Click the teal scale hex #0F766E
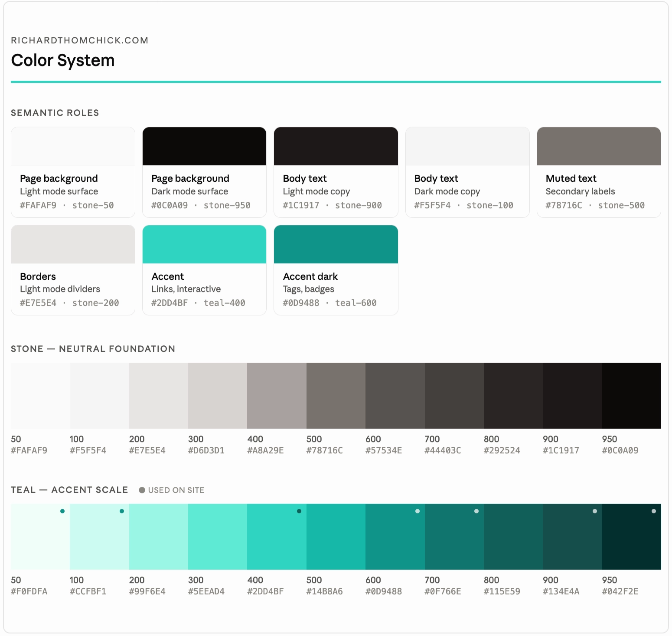 click(x=443, y=591)
